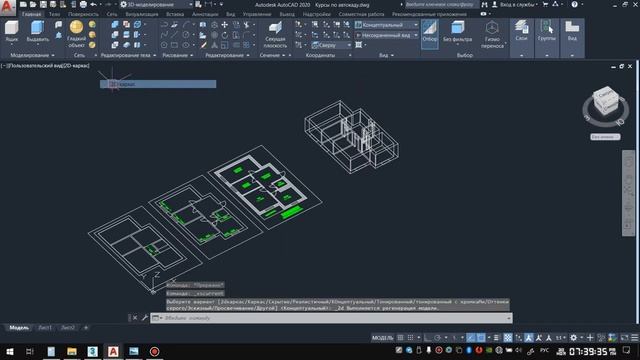Switch to the Лист2 layout tab

68,328
